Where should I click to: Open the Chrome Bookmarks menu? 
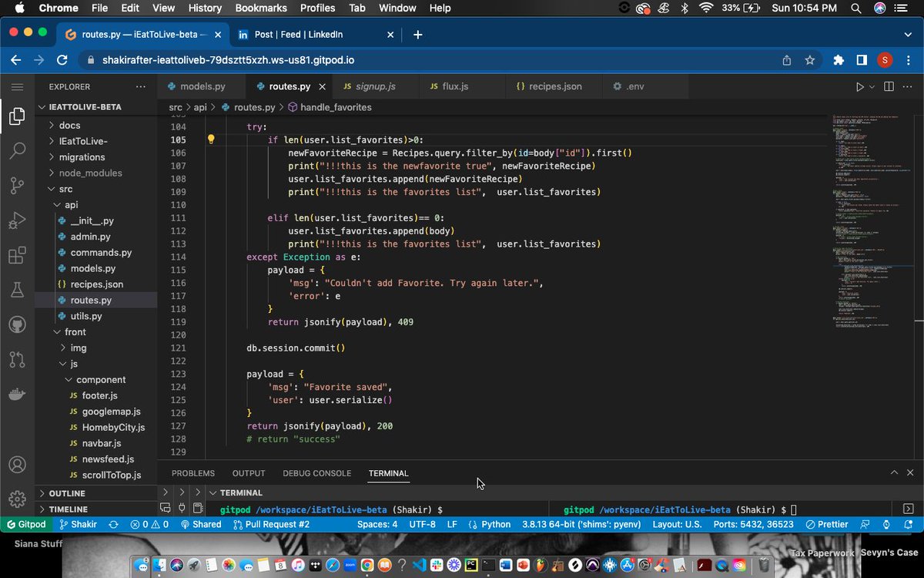[262, 8]
